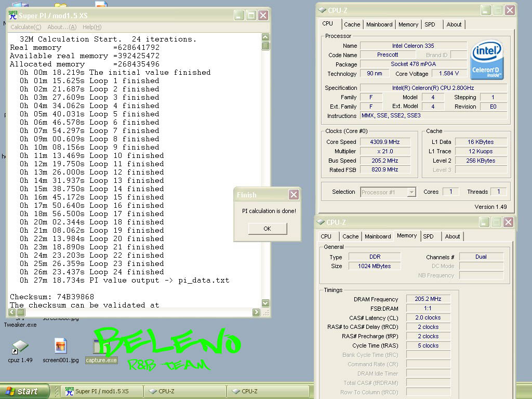Click the Intel Celeron D logo
Image resolution: width=532 pixels, height=399 pixels.
coord(486,60)
